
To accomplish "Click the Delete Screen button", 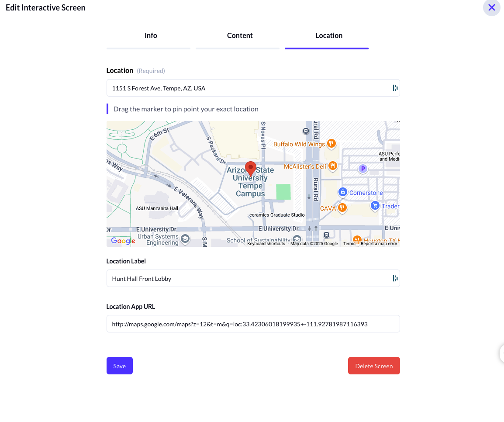I will tap(374, 366).
